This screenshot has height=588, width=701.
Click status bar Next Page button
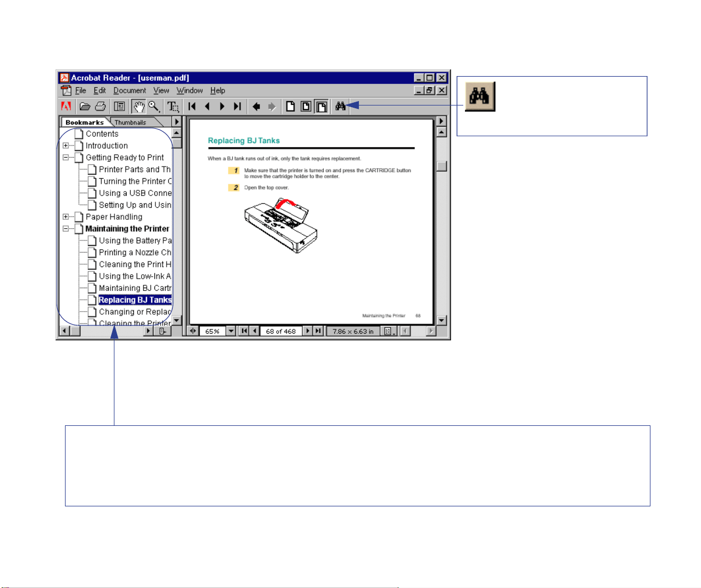pyautogui.click(x=308, y=331)
